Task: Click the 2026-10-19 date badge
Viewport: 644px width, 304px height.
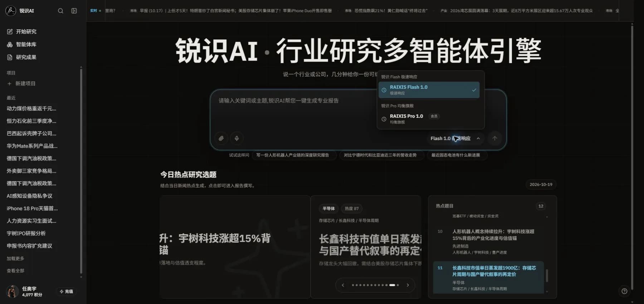Action: click(x=541, y=184)
